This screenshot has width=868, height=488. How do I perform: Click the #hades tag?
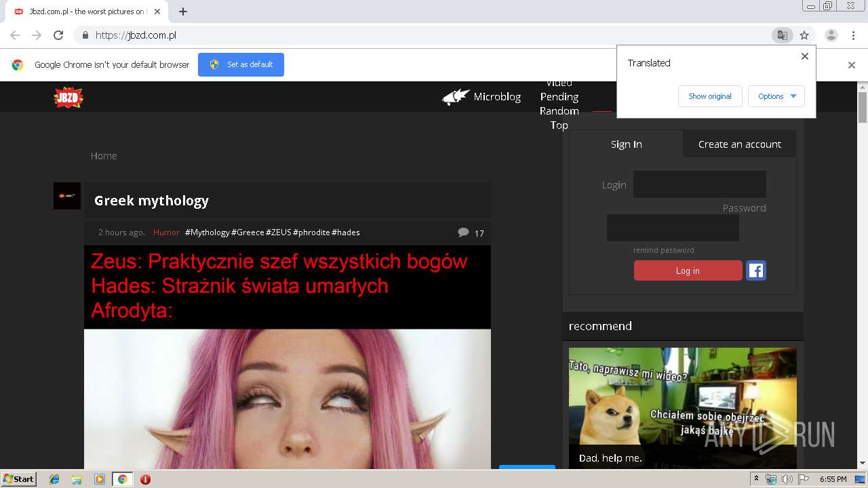coord(346,232)
